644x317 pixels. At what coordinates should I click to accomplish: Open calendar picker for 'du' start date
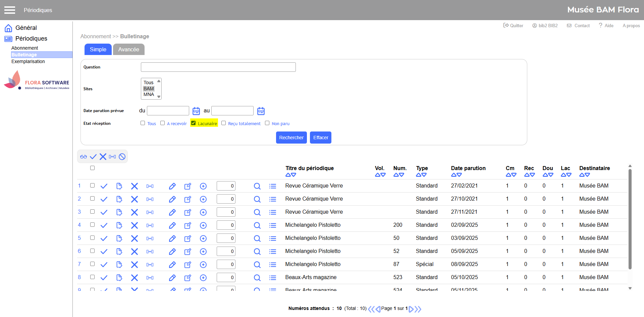196,111
